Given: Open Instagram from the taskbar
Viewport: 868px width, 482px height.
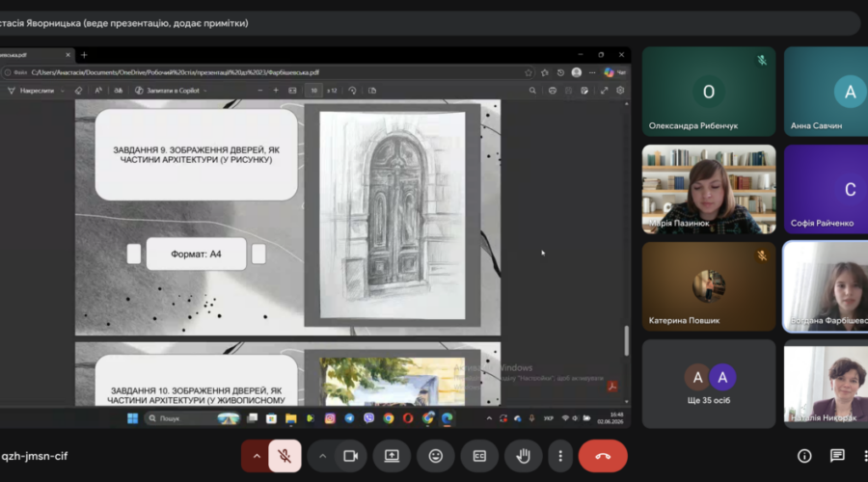Looking at the screenshot, I should coord(330,418).
